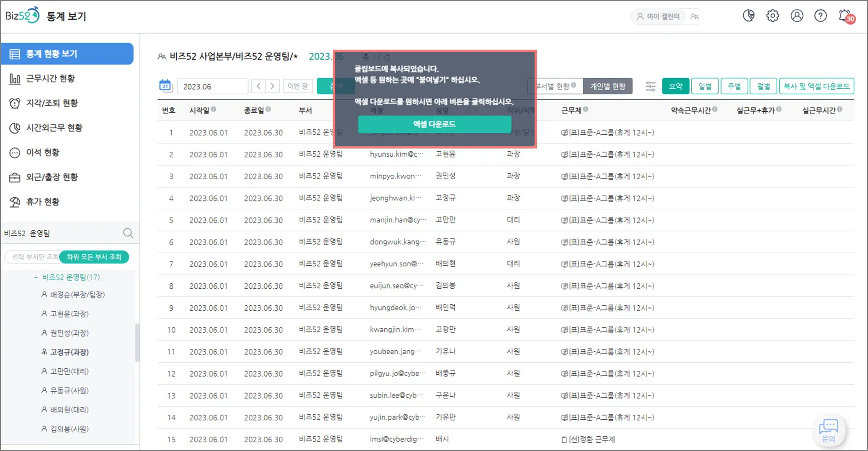Click the department search magnifier icon

pyautogui.click(x=128, y=233)
